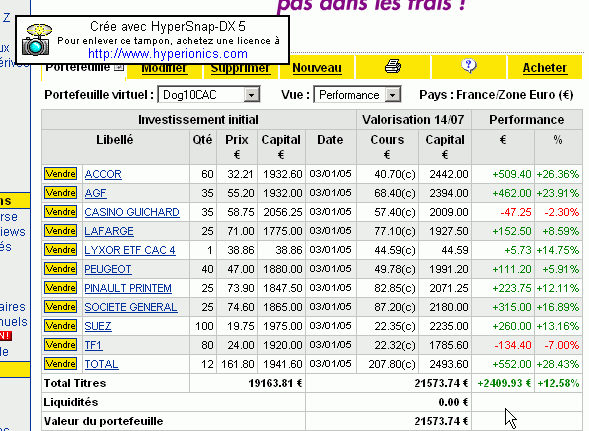The width and height of the screenshot is (589, 431).
Task: Click Vendre button for TOTAL
Action: point(60,364)
